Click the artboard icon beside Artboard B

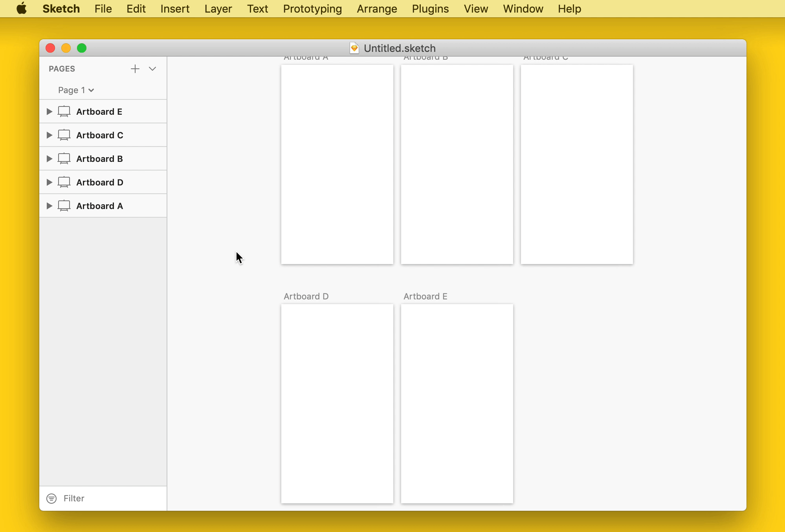click(64, 159)
